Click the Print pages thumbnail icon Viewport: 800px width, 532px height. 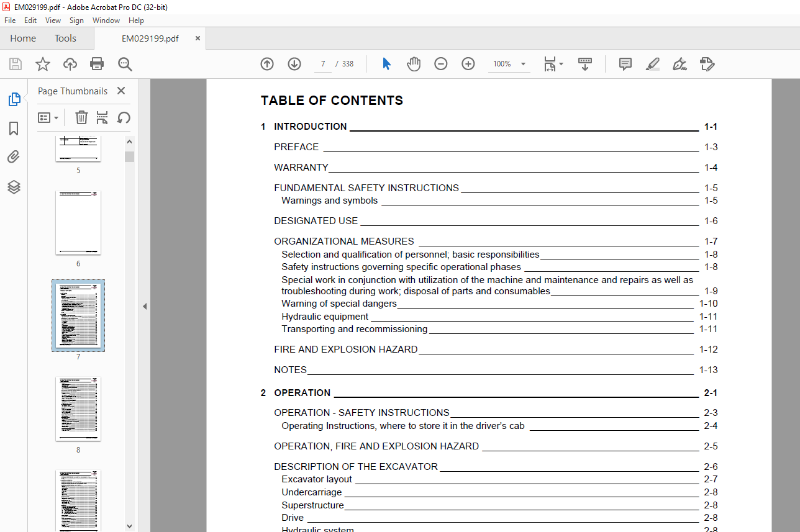click(x=102, y=117)
